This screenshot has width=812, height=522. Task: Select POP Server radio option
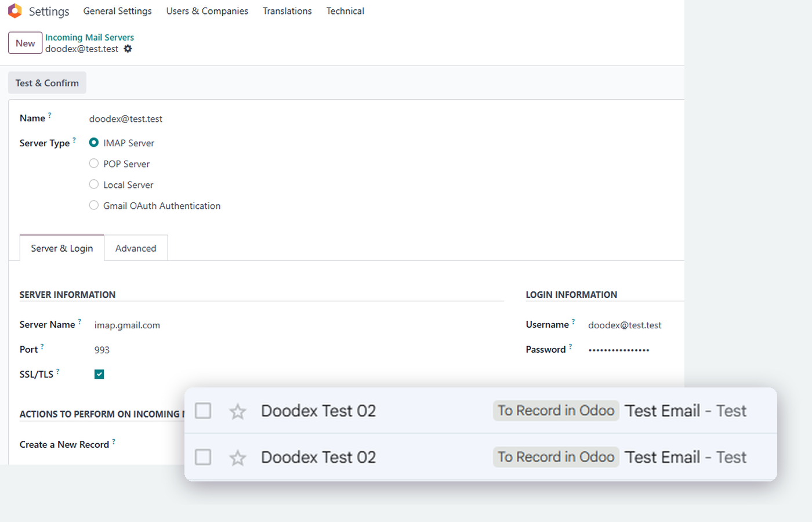coord(94,164)
